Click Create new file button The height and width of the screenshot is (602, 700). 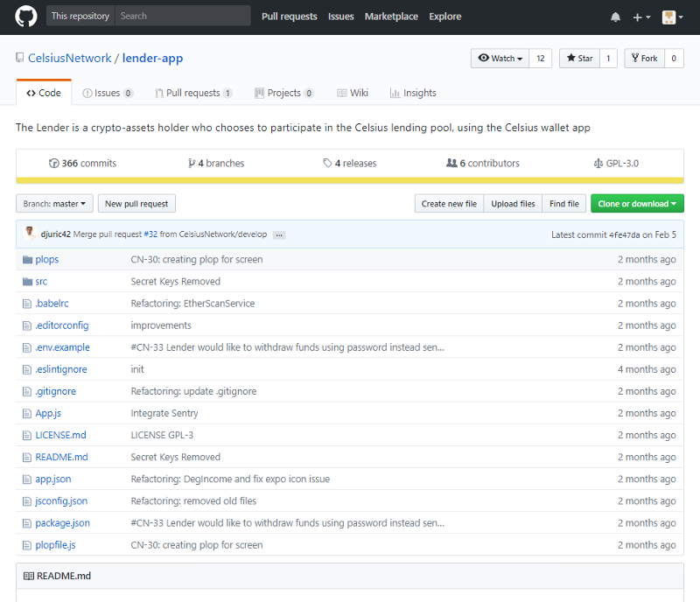449,204
